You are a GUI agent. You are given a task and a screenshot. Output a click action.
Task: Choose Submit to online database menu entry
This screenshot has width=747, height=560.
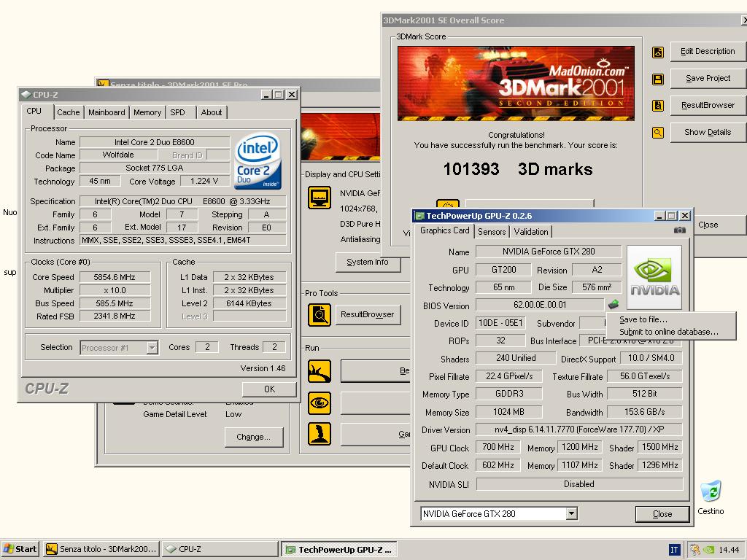coord(668,332)
